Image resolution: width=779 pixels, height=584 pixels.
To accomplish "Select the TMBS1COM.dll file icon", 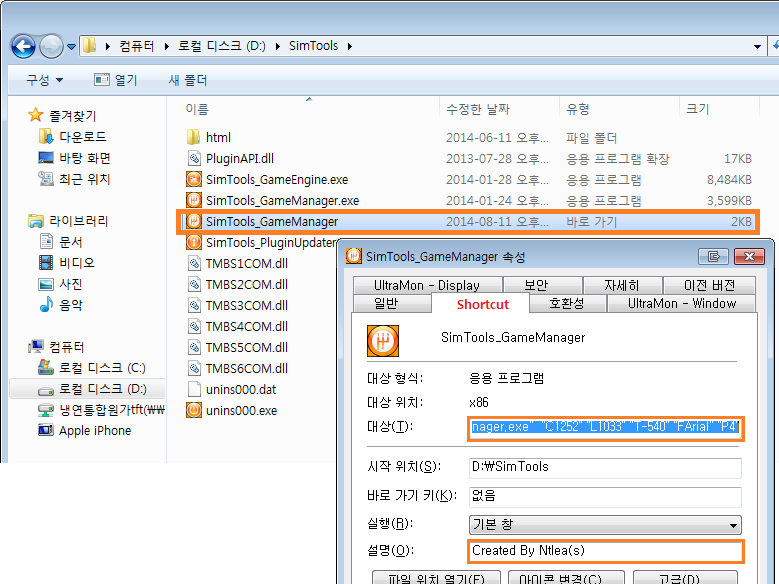I will click(194, 263).
